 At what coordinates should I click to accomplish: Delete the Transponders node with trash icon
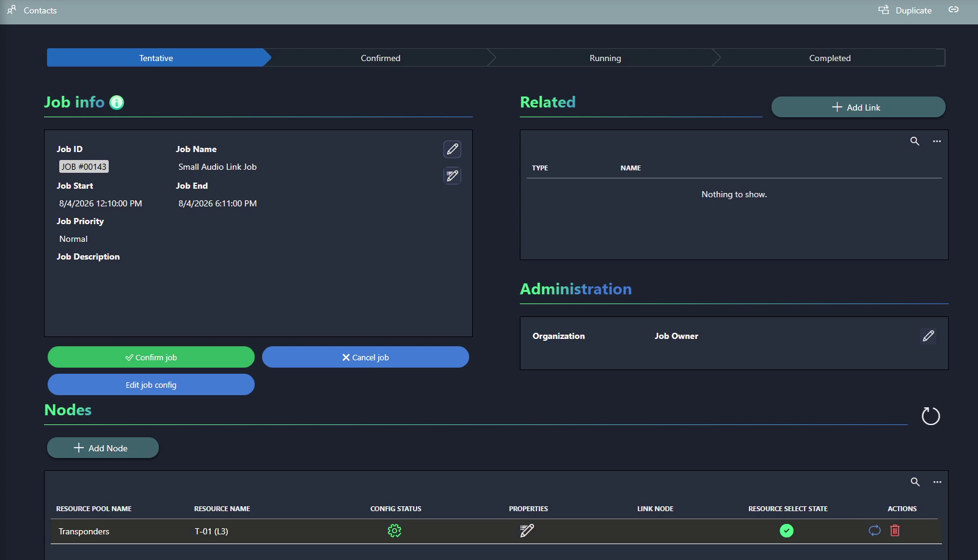pos(895,531)
